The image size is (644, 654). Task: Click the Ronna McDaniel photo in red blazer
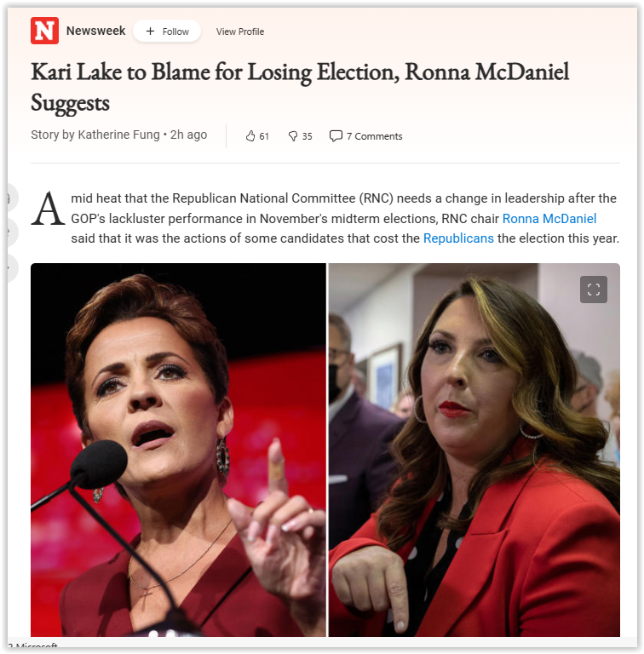click(474, 450)
